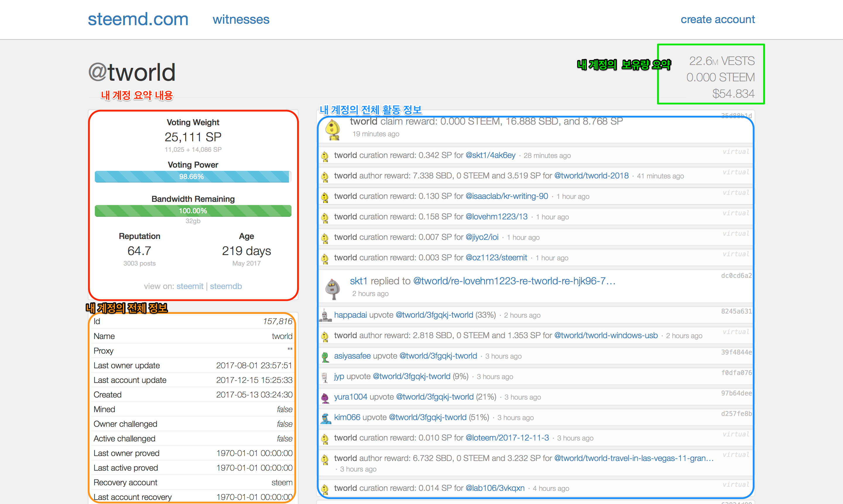
Task: Click transaction hash 39f4844e
Action: click(736, 352)
